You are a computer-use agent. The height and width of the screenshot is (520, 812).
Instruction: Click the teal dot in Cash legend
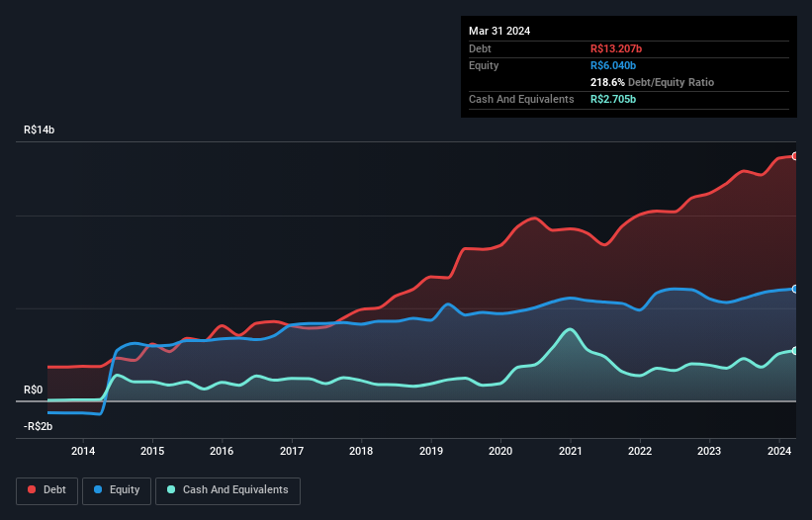coord(171,489)
